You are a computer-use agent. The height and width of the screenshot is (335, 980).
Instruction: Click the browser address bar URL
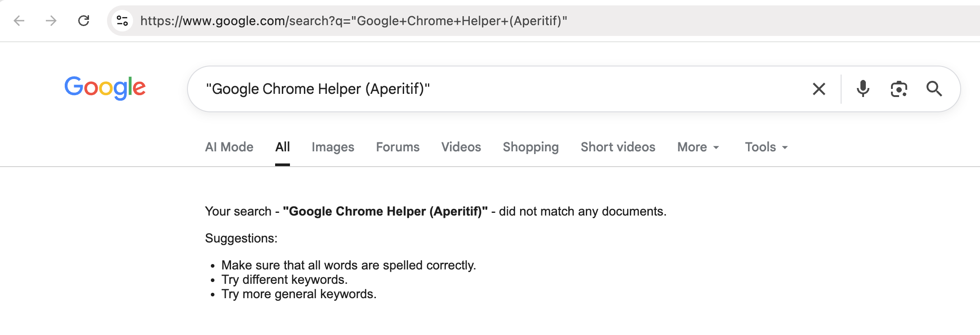pos(354,21)
